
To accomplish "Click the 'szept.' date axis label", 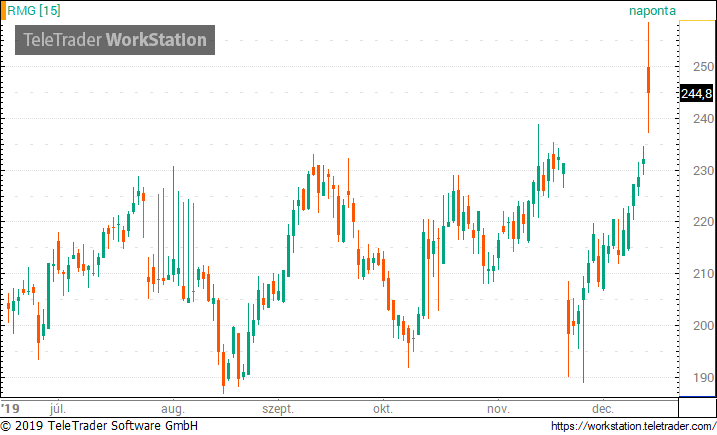I will (278, 408).
